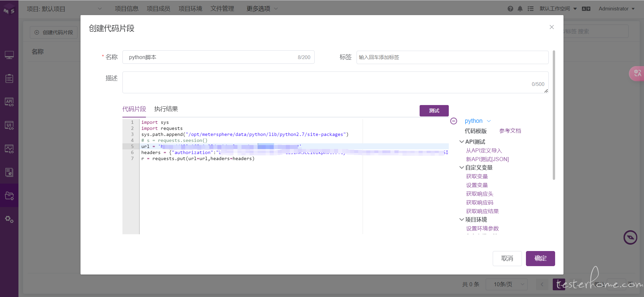Switch to the 执行结果 tab
The width and height of the screenshot is (644, 297).
click(166, 109)
